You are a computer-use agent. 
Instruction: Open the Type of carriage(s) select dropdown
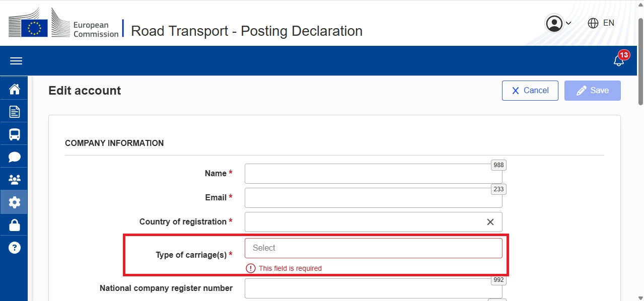373,248
